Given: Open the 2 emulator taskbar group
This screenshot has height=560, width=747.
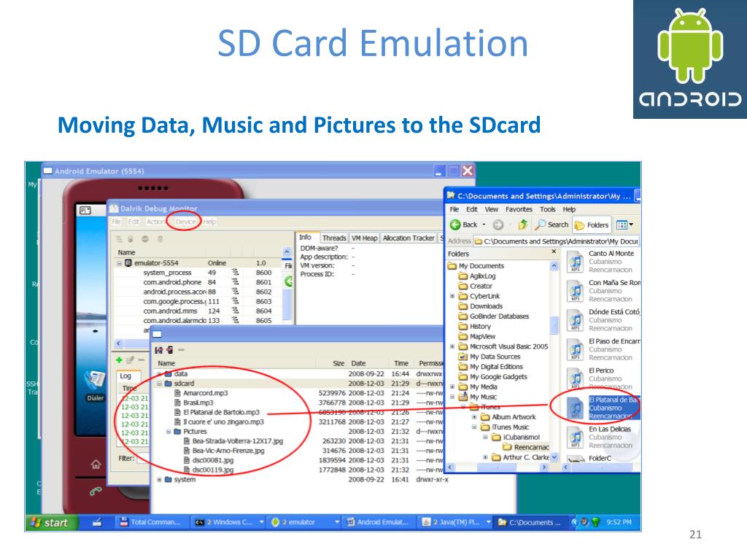Looking at the screenshot, I should 304,522.
